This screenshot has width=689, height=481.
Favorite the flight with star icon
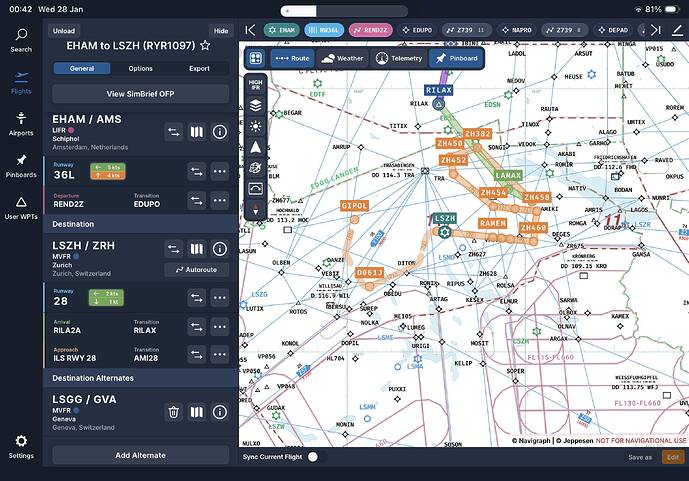(x=205, y=45)
